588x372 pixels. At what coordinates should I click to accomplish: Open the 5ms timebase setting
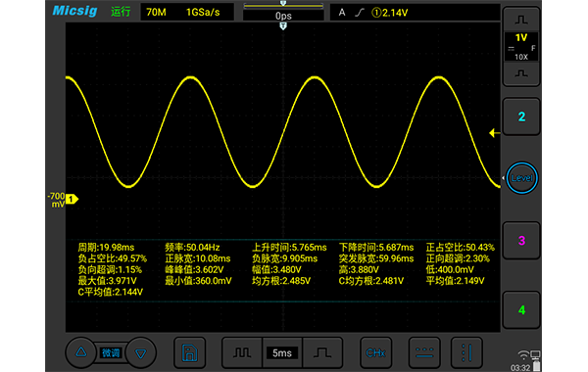tap(282, 352)
